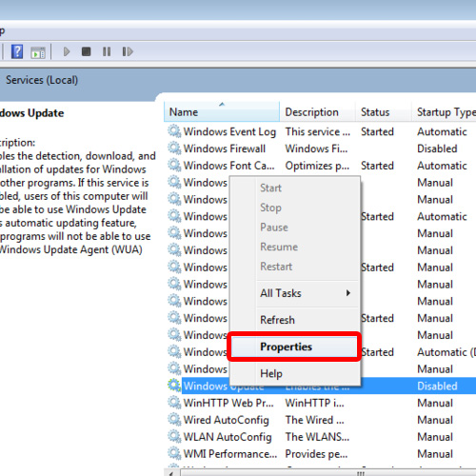This screenshot has height=476, width=476.
Task: Click 'This service ...' description text
Action: point(317,131)
